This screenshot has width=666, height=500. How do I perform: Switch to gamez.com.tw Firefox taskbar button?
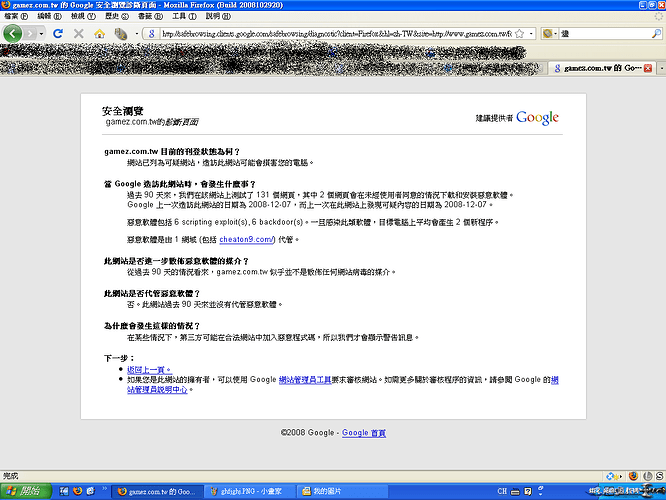[157, 492]
